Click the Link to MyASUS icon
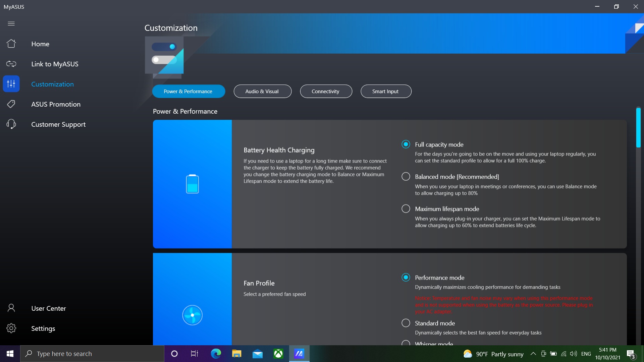The width and height of the screenshot is (644, 362). coord(11,64)
